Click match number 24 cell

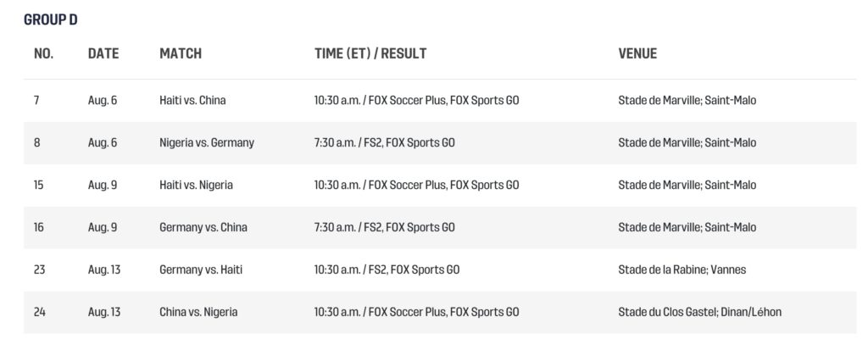[x=39, y=312]
